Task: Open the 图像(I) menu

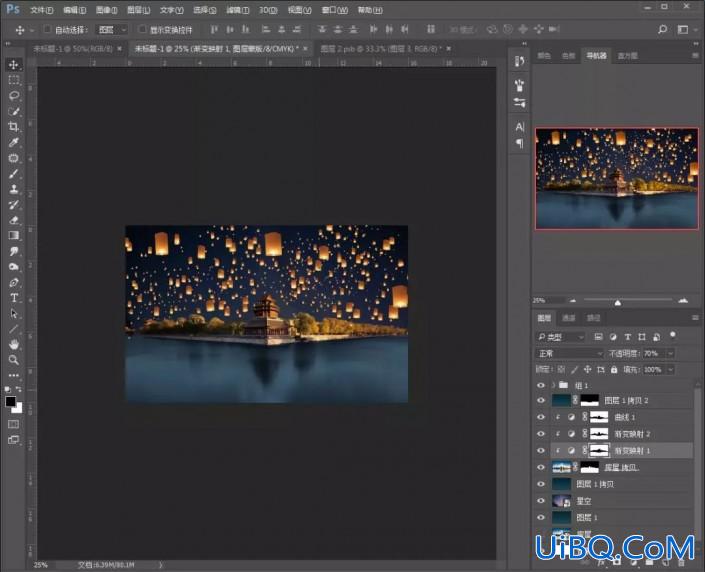Action: pos(107,10)
